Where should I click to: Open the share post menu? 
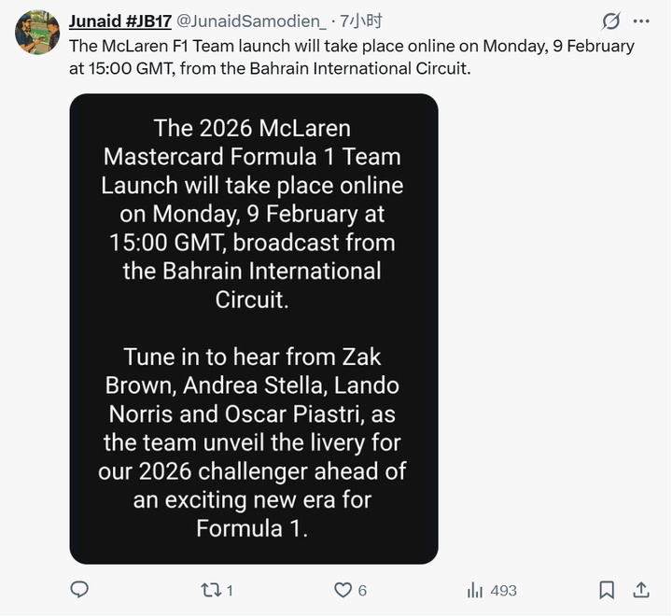(x=641, y=590)
